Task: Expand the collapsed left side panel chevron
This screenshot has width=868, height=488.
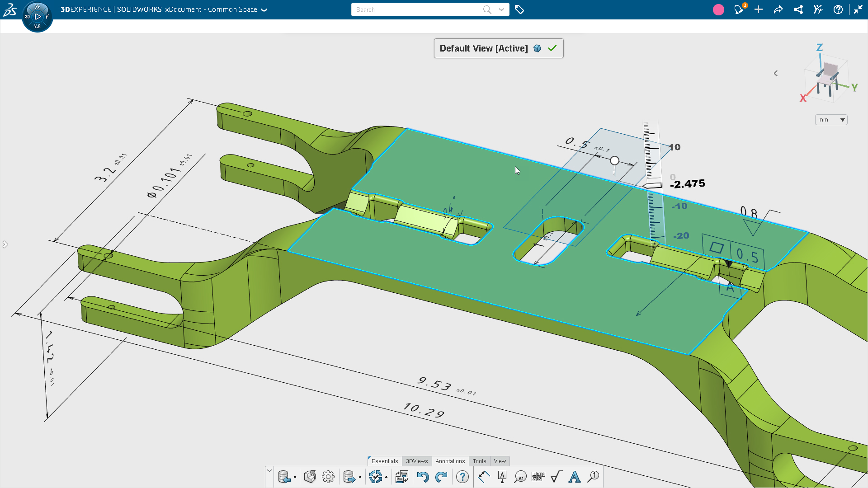Action: (5, 244)
